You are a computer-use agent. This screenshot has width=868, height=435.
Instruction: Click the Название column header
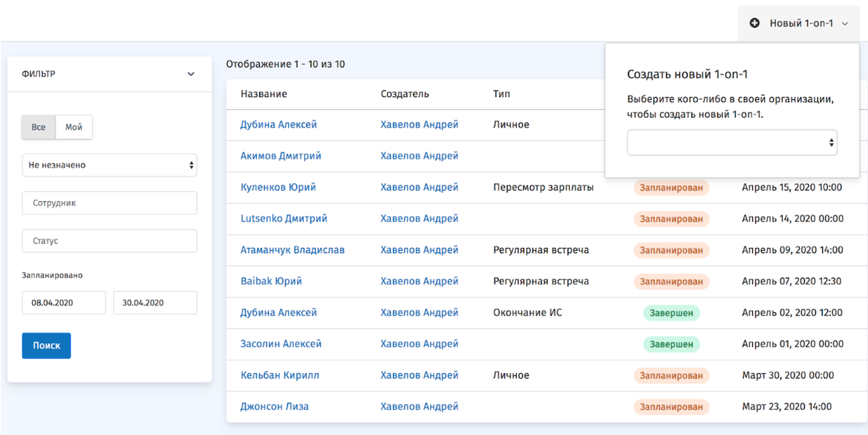point(264,94)
